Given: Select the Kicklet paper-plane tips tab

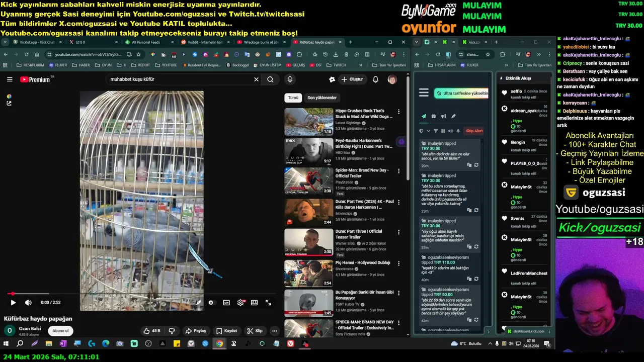Looking at the screenshot, I should 424,116.
